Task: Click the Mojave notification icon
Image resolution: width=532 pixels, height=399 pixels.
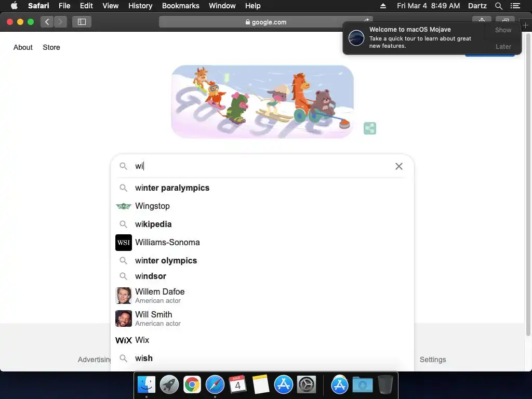Action: tap(356, 37)
